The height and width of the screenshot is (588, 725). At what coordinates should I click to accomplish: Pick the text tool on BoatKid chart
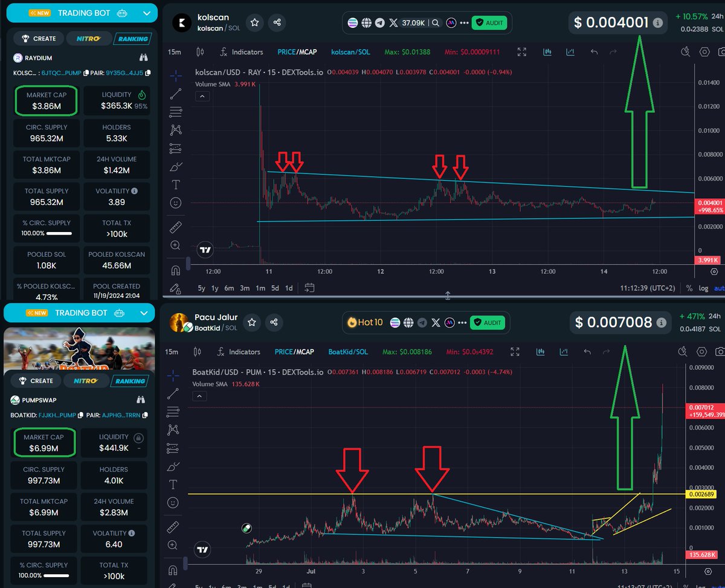coord(173,484)
